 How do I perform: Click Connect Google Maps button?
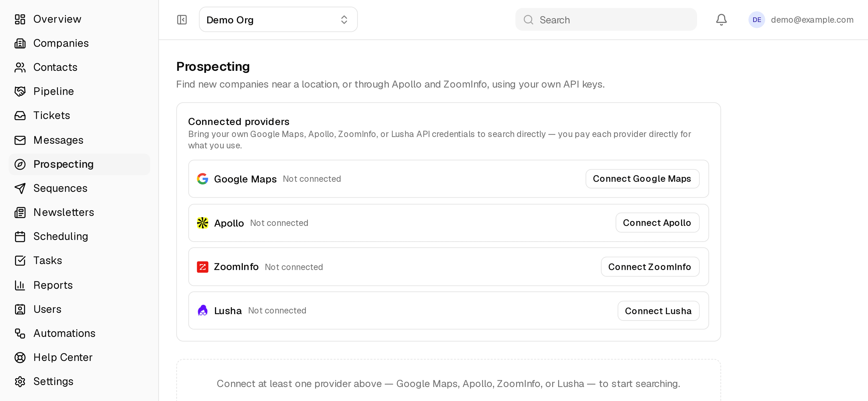coord(642,179)
